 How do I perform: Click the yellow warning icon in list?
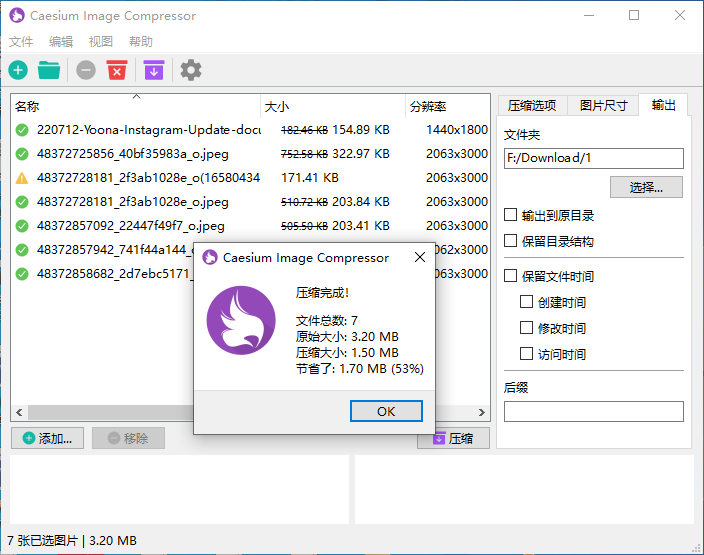click(x=22, y=178)
